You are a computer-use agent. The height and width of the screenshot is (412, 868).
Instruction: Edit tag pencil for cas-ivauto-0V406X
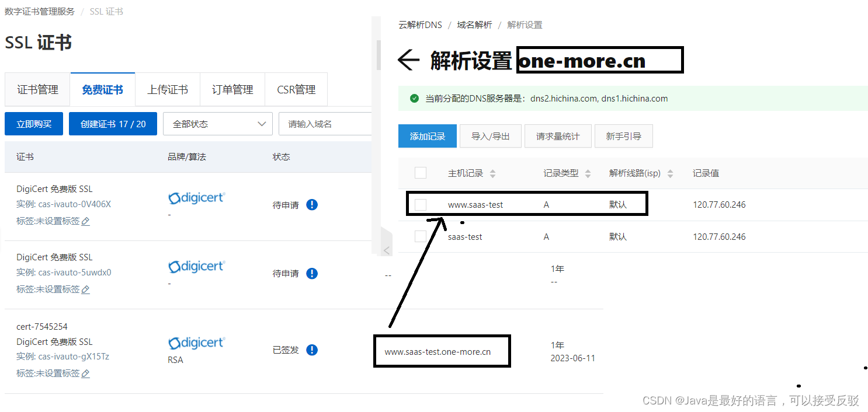click(85, 221)
